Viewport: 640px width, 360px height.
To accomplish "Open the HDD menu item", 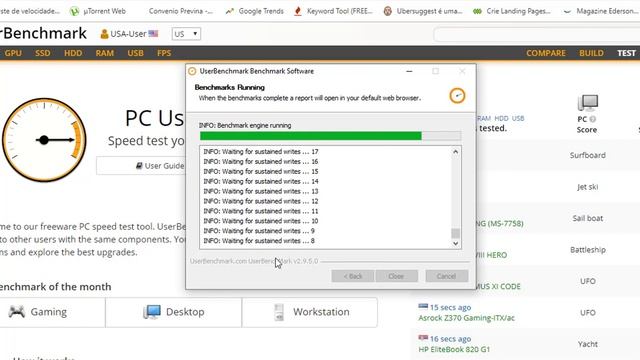I will 73,53.
